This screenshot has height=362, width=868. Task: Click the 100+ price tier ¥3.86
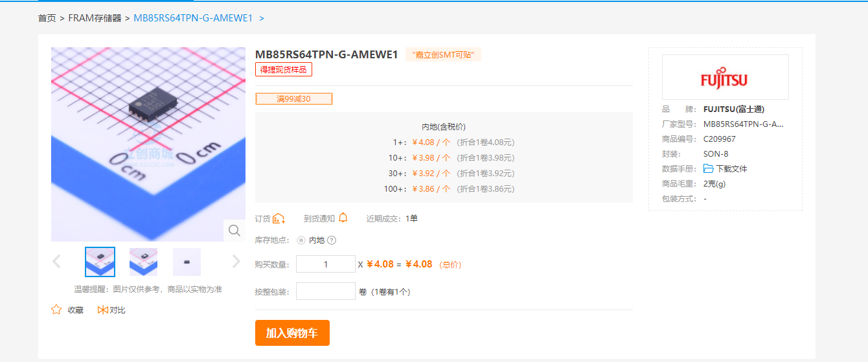(x=431, y=189)
